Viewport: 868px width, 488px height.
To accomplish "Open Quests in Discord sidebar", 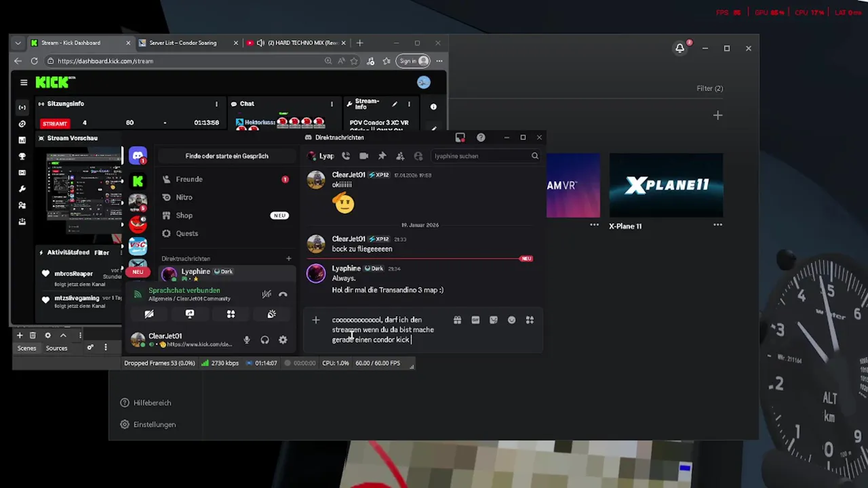I will click(226, 234).
